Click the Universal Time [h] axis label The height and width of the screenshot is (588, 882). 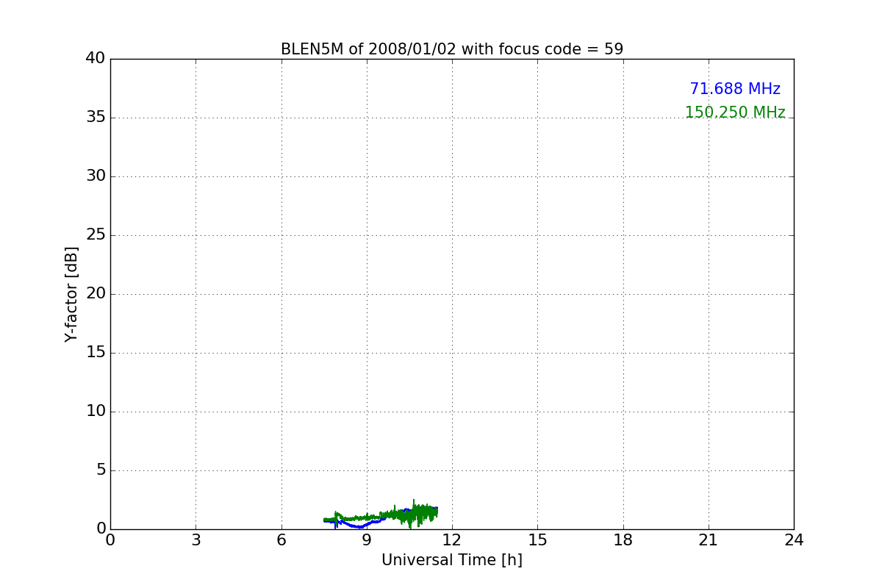(x=452, y=560)
